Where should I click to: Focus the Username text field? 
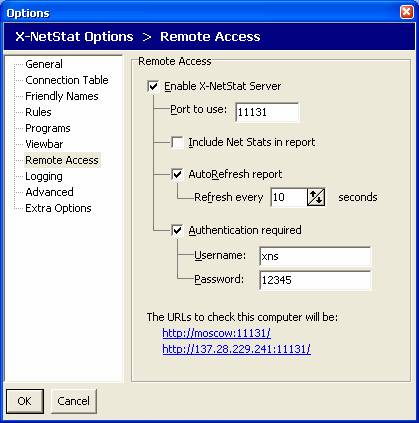pos(315,256)
